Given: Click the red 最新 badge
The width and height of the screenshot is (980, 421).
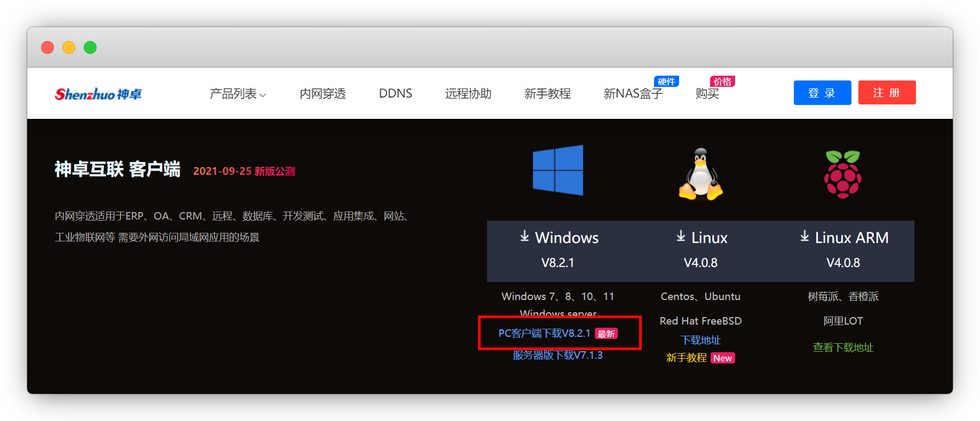Looking at the screenshot, I should pos(606,334).
